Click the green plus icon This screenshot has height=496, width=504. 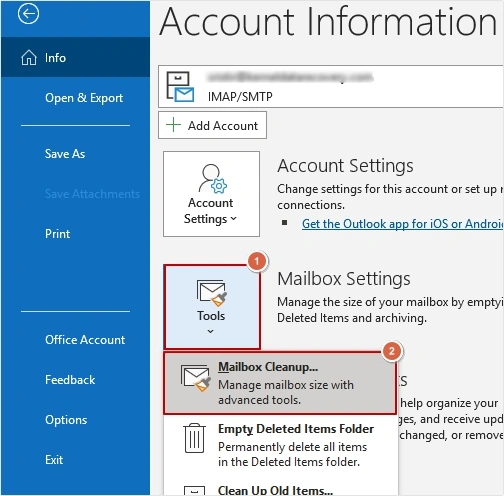pos(174,125)
